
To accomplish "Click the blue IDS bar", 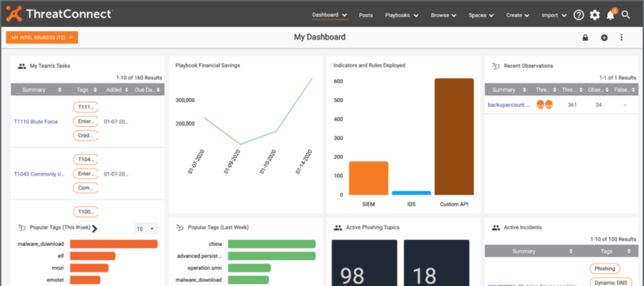I will (411, 193).
